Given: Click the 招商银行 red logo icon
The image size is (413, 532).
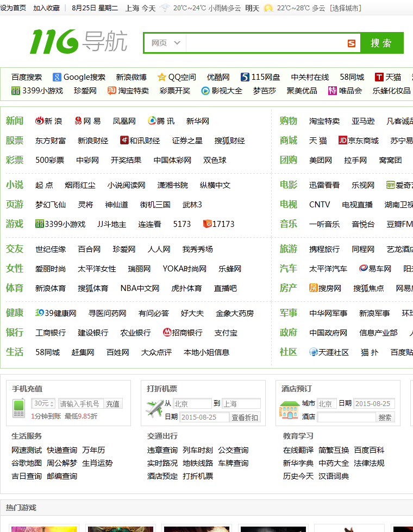Looking at the screenshot, I should [167, 332].
